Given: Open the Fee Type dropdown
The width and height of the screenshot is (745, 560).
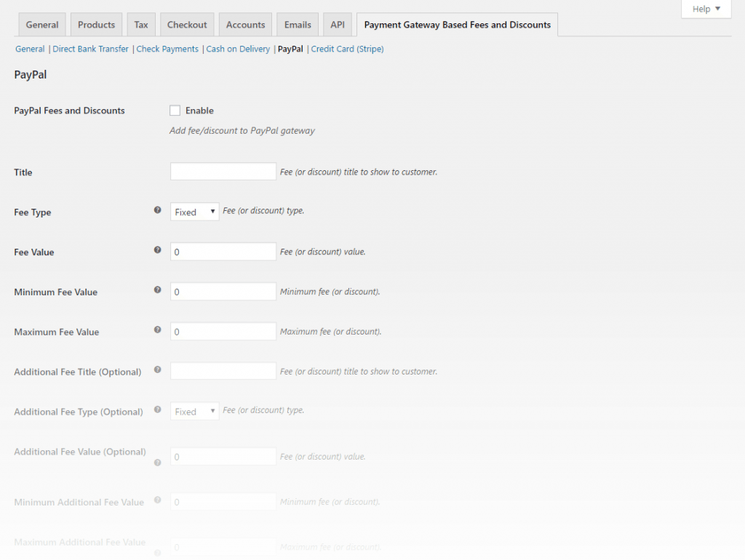Looking at the screenshot, I should (195, 212).
